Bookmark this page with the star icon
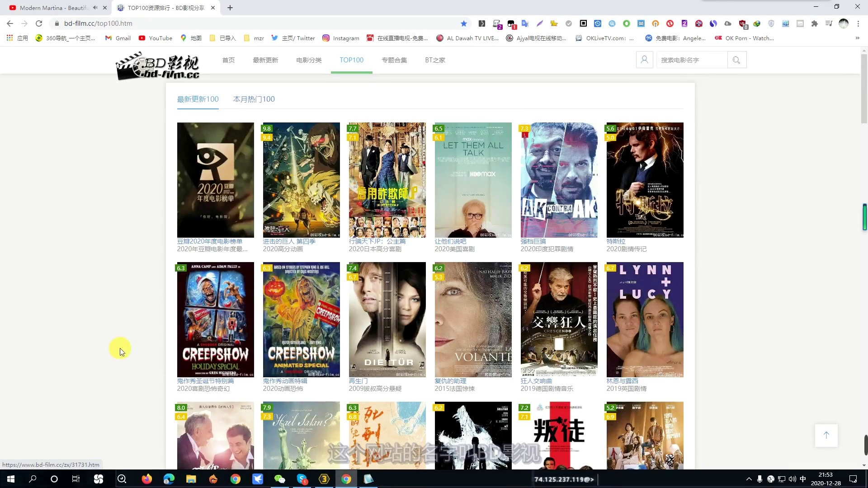This screenshot has width=868, height=488. point(464,23)
